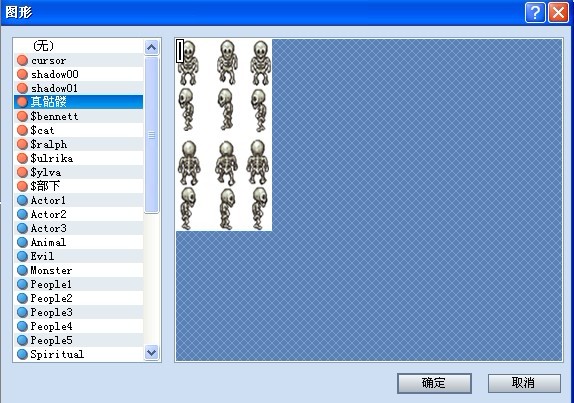Select the bottom-right side-facing skeleton sprite
Viewport: 574px width, 403px height.
(260, 208)
